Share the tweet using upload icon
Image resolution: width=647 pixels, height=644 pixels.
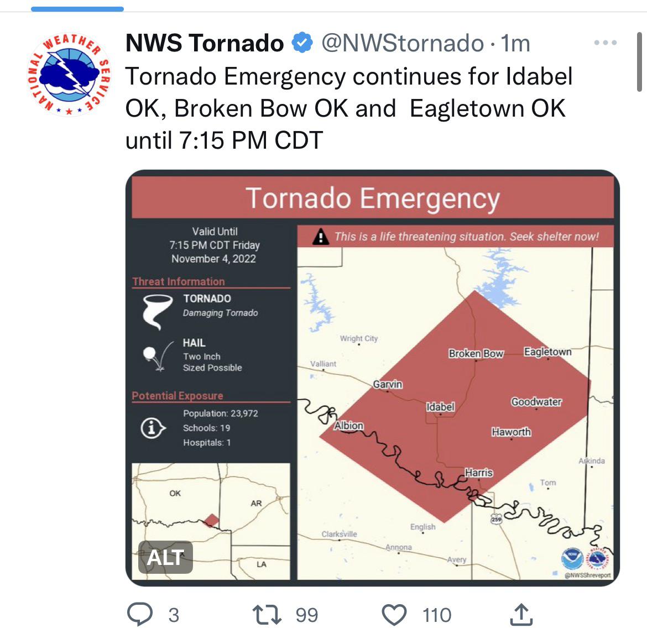(521, 614)
